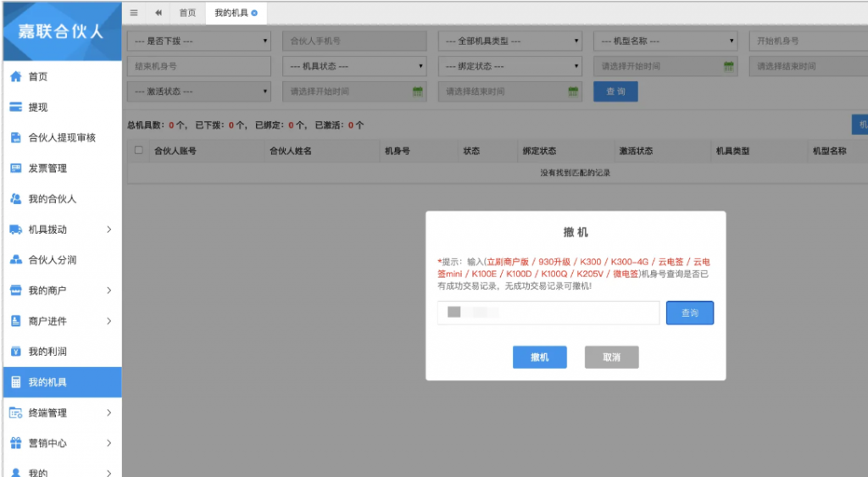Open the 机具状态 dropdown
This screenshot has width=868, height=477.
pyautogui.click(x=353, y=66)
